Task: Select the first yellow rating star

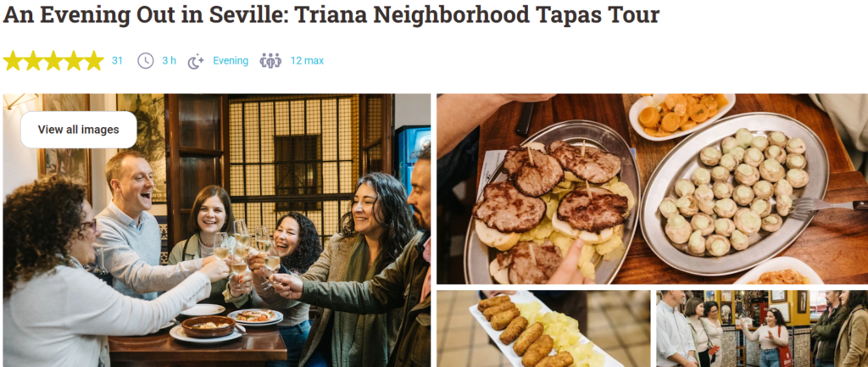Action: (13, 61)
